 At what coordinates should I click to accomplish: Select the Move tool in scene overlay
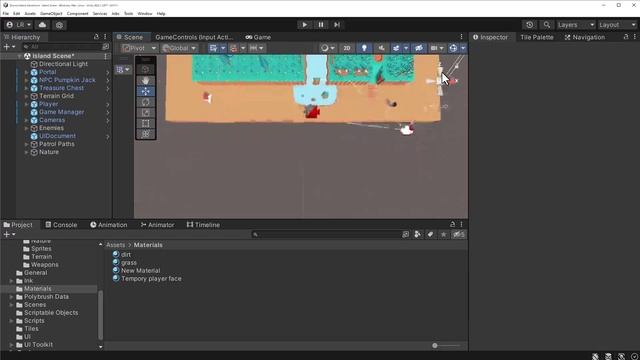pos(145,91)
